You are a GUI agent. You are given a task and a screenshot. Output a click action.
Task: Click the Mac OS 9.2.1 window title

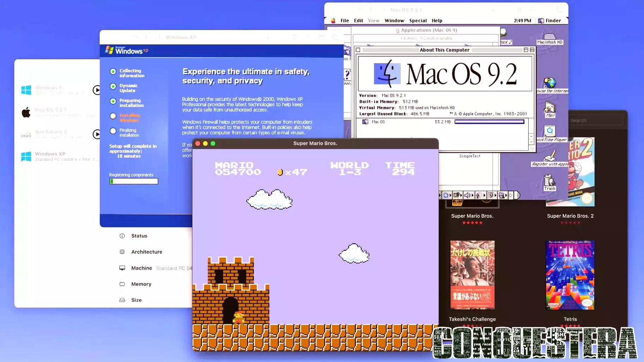[x=406, y=10]
